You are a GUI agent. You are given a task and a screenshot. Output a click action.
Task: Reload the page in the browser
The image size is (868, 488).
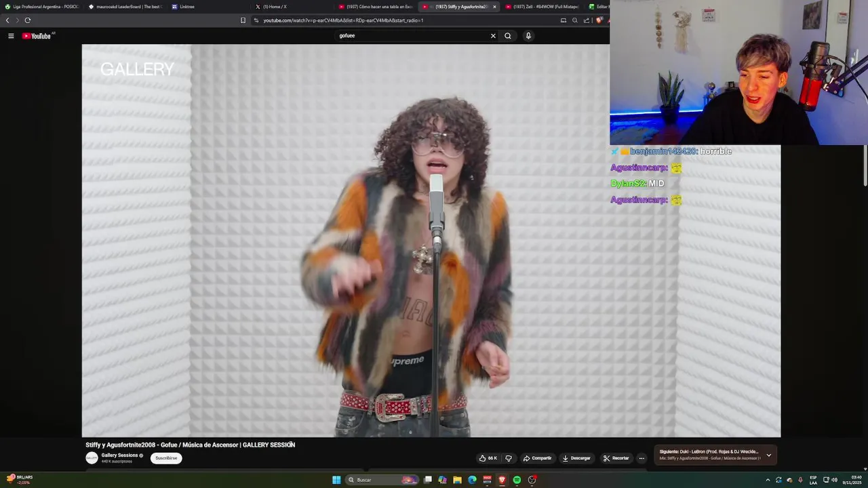(x=28, y=20)
